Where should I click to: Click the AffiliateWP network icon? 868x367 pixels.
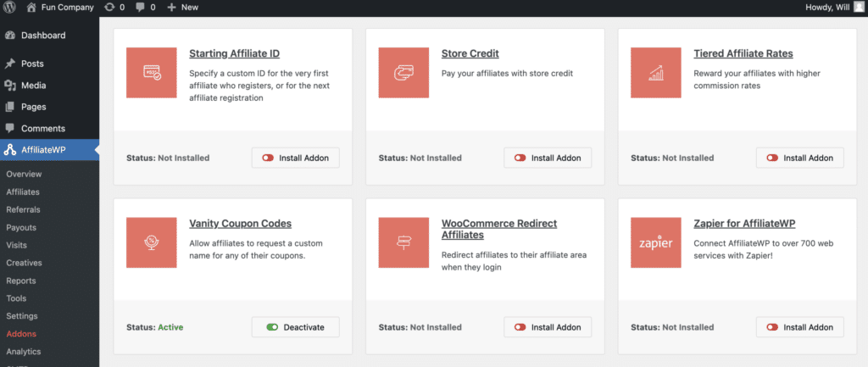point(10,150)
